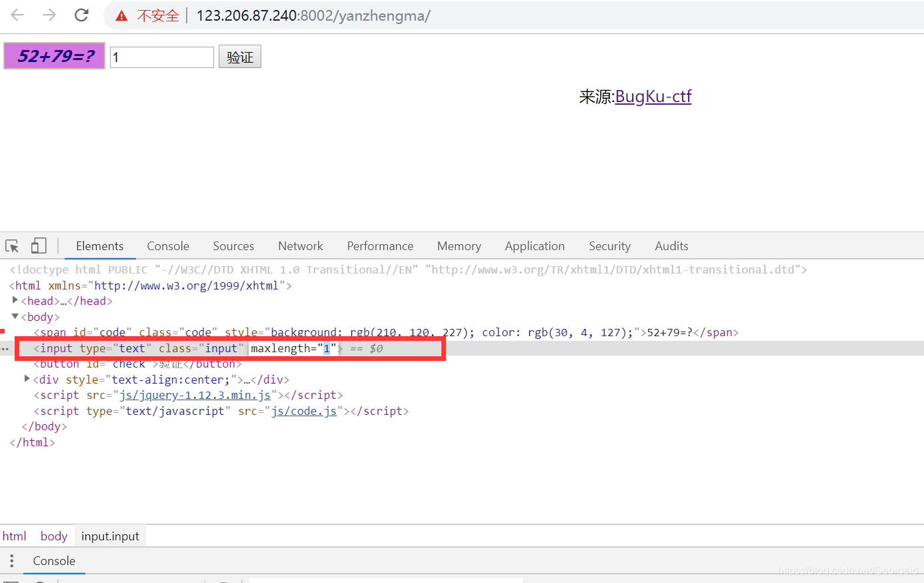Open the Network tab
Viewport: 924px width, 583px height.
coord(301,246)
